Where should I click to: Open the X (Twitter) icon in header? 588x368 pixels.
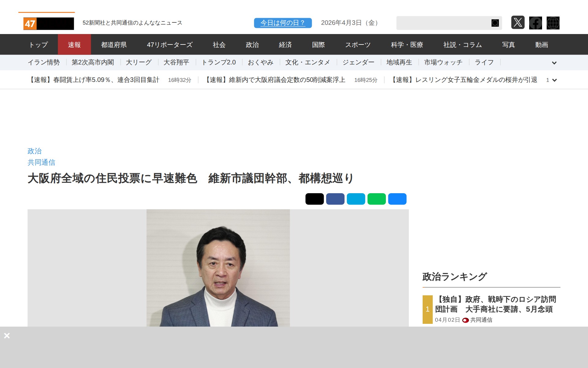coord(518,23)
